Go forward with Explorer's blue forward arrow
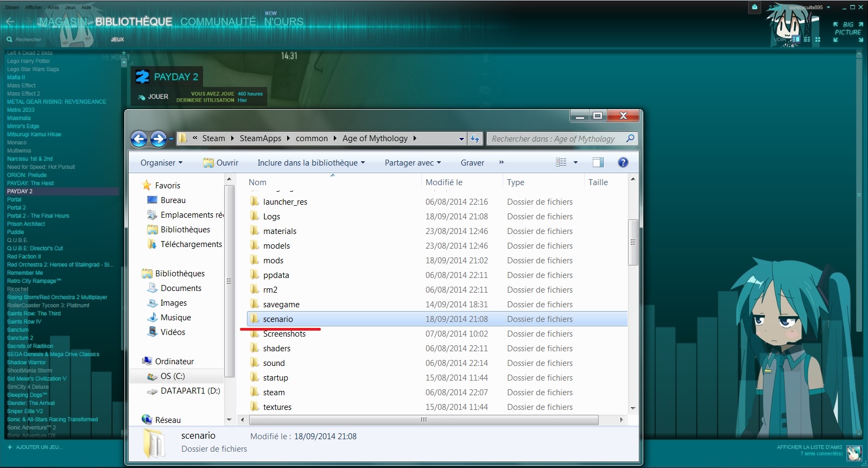This screenshot has height=468, width=868. (158, 139)
